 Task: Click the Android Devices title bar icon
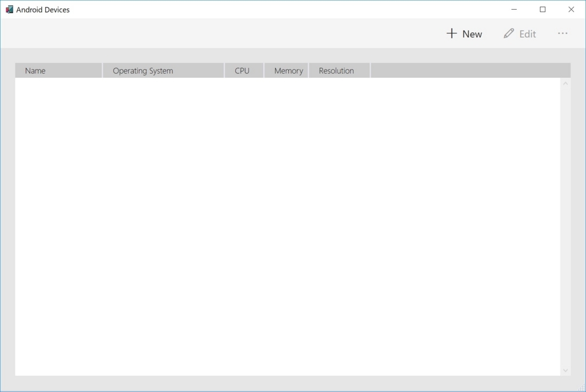click(10, 9)
